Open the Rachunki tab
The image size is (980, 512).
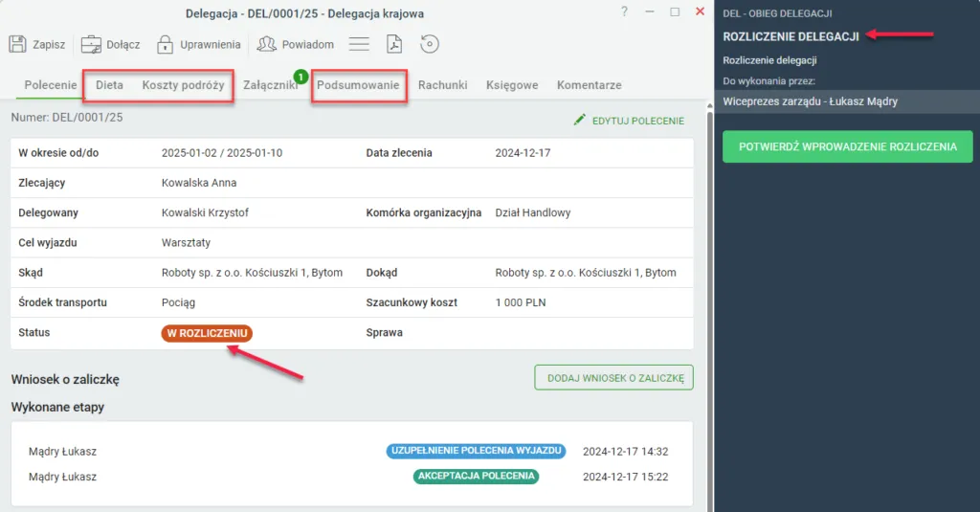(442, 85)
